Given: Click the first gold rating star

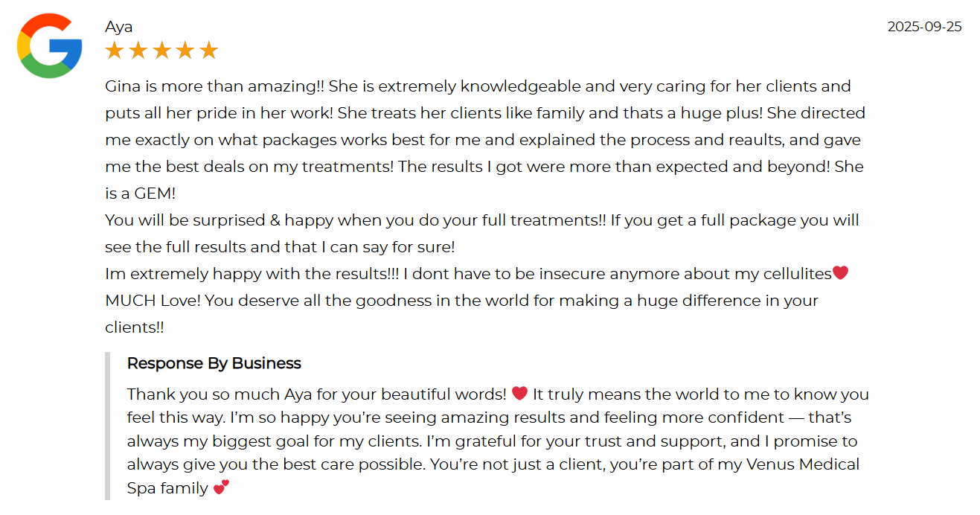Looking at the screenshot, I should [x=115, y=51].
